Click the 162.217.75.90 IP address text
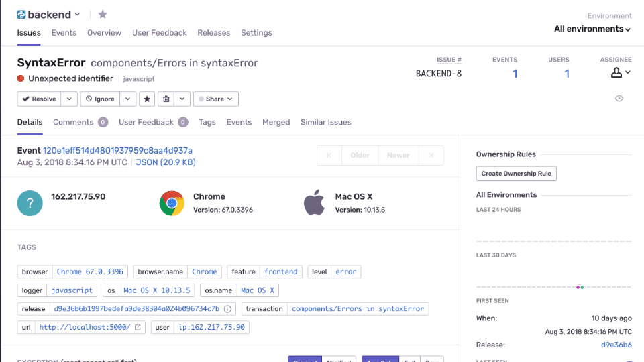Screen dimensions: 644x362 tap(78, 196)
